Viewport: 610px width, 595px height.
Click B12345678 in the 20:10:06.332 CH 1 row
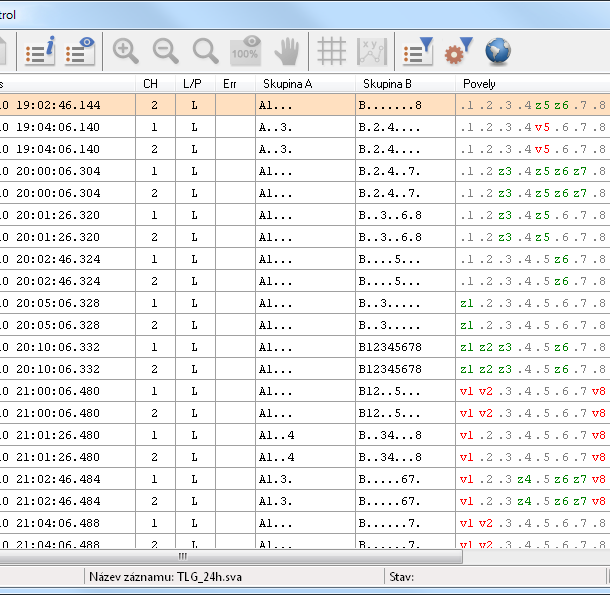click(390, 347)
